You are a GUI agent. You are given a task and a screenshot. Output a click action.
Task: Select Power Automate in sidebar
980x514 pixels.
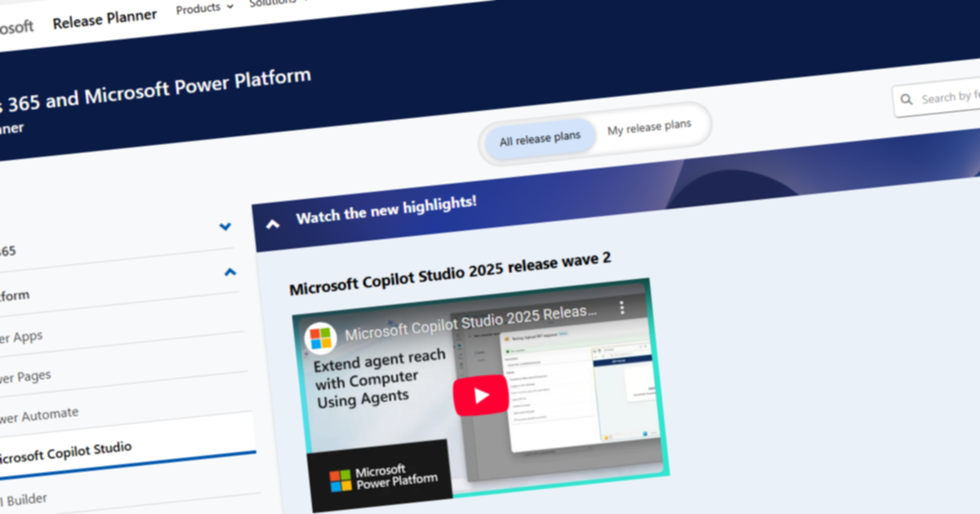(39, 415)
